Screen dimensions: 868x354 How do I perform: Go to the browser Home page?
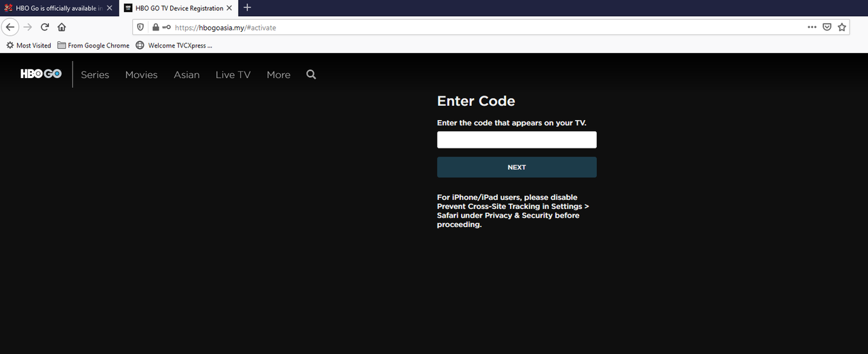pyautogui.click(x=62, y=27)
